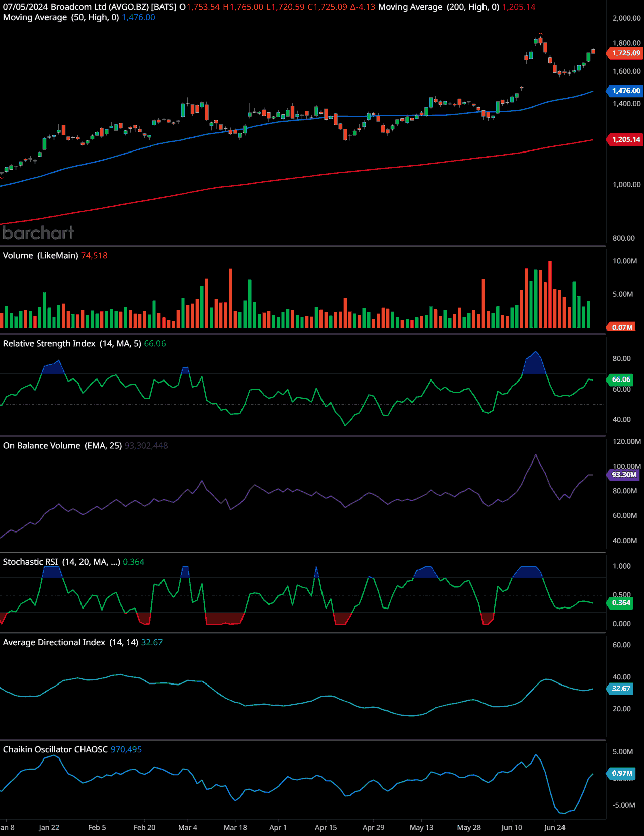Click the Feb 20 date on time axis

click(144, 827)
